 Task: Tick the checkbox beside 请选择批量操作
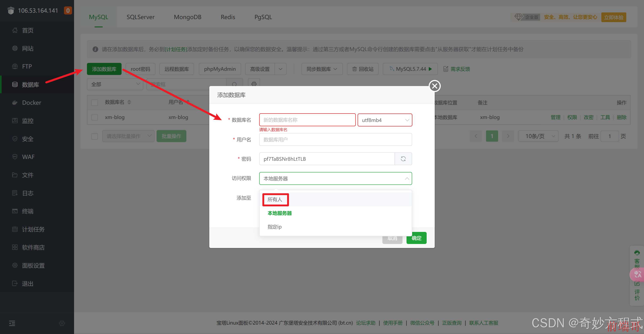(95, 136)
